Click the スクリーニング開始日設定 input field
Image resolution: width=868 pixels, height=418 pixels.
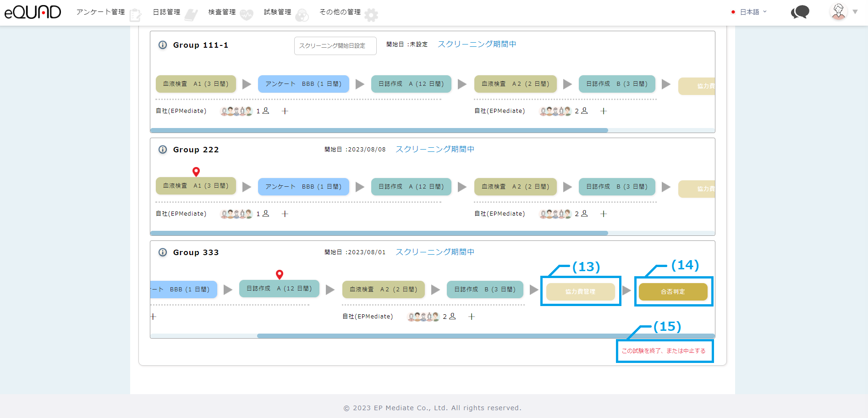point(335,46)
